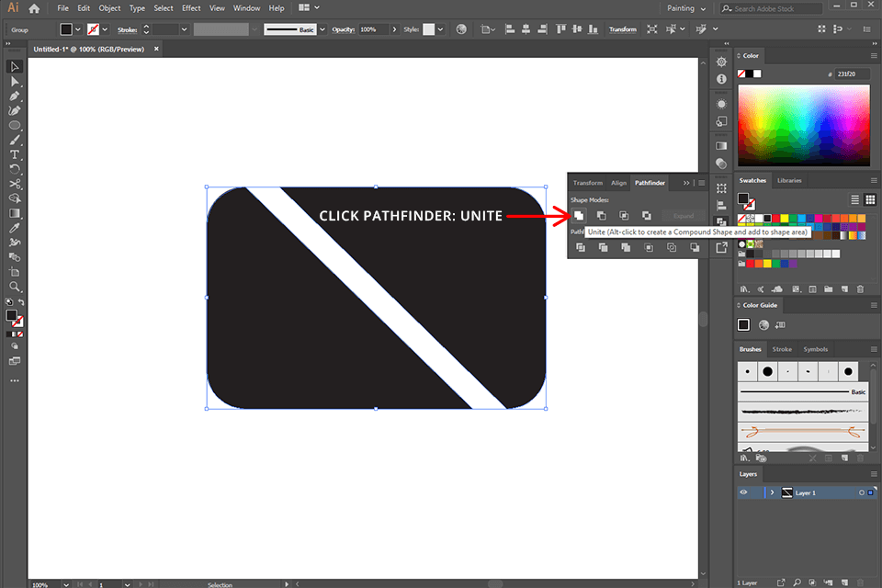
Task: Open the Basic brush definition dropdown
Action: 323,28
